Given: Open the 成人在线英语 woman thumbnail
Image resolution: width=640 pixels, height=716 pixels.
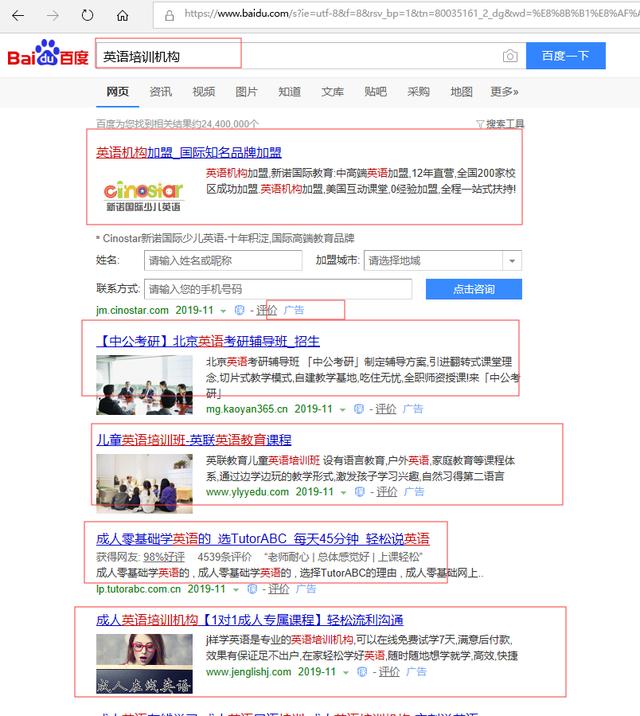Looking at the screenshot, I should pyautogui.click(x=144, y=664).
